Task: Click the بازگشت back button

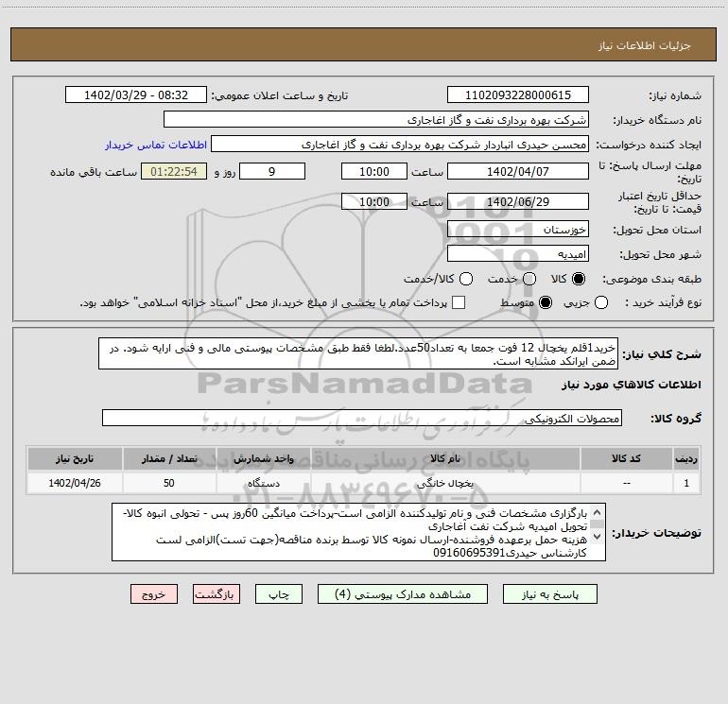Action: 217,594
